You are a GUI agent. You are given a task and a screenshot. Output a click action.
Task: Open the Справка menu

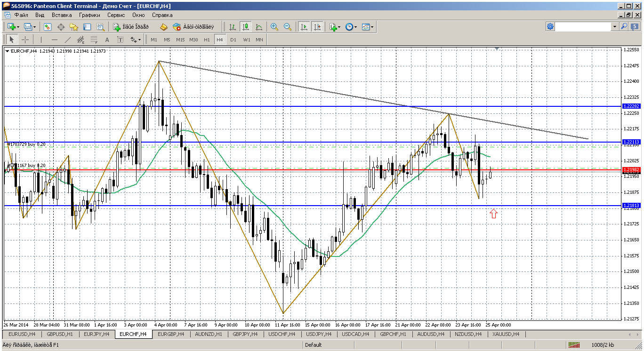click(x=162, y=15)
